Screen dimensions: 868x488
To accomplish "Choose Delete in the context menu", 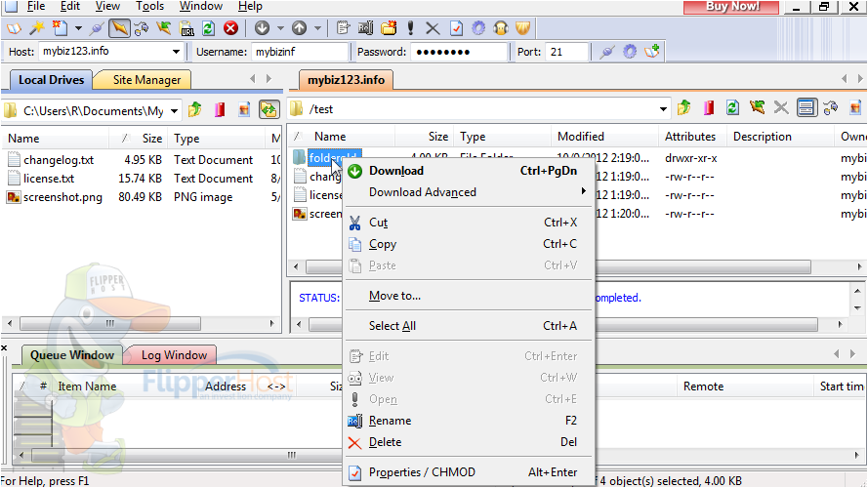I will pyautogui.click(x=469, y=442).
